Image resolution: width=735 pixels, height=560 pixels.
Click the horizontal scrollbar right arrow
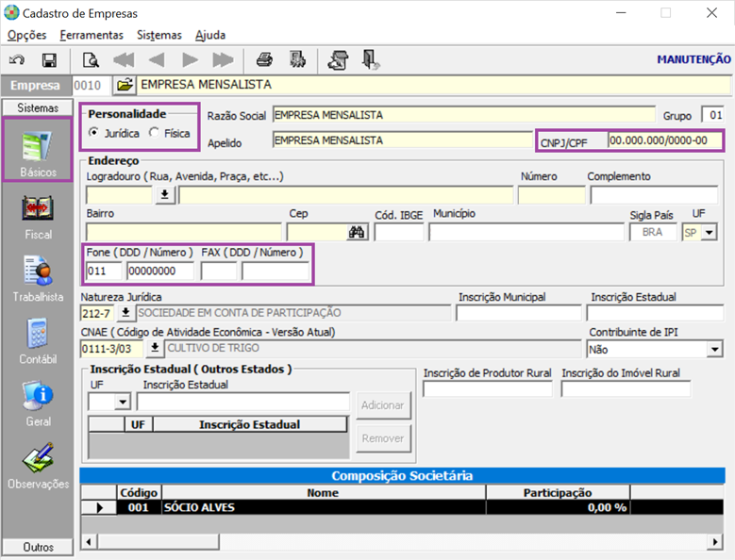click(x=714, y=542)
